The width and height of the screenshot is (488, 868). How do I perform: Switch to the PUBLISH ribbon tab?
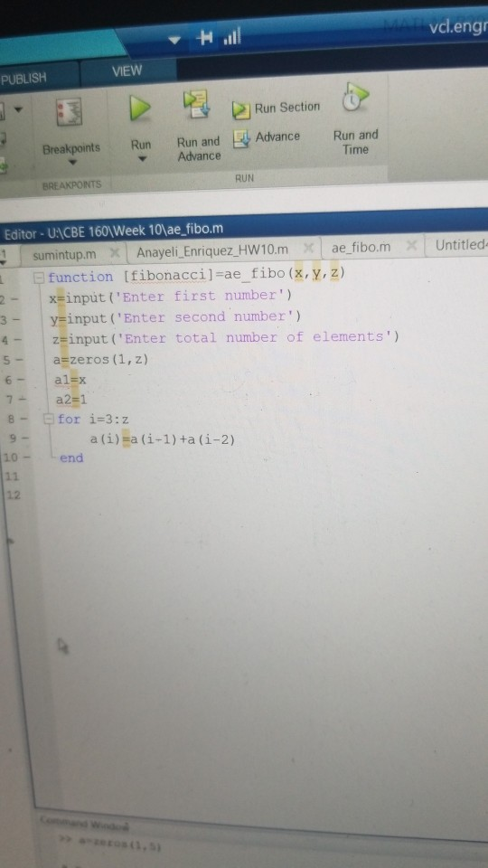[x=23, y=79]
